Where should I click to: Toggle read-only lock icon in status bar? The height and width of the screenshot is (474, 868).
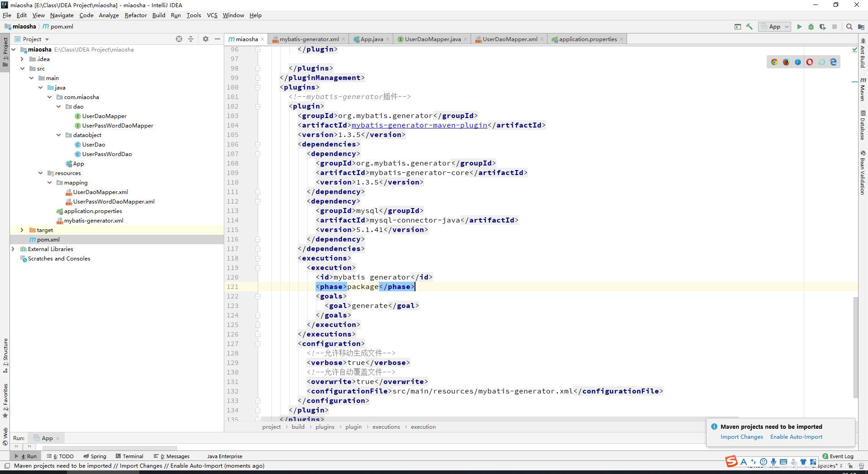850,466
